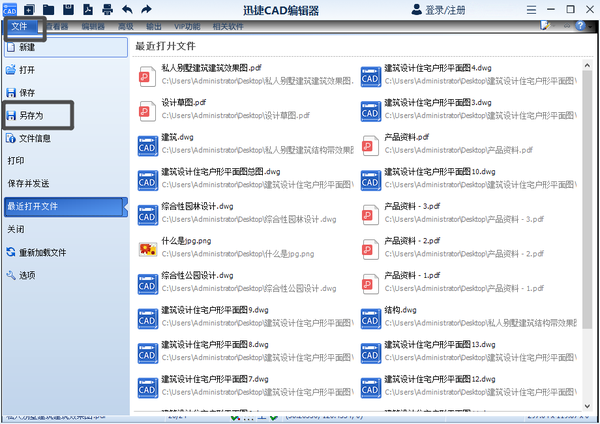Select 保存 in the file menu
The width and height of the screenshot is (600, 424).
click(66, 93)
